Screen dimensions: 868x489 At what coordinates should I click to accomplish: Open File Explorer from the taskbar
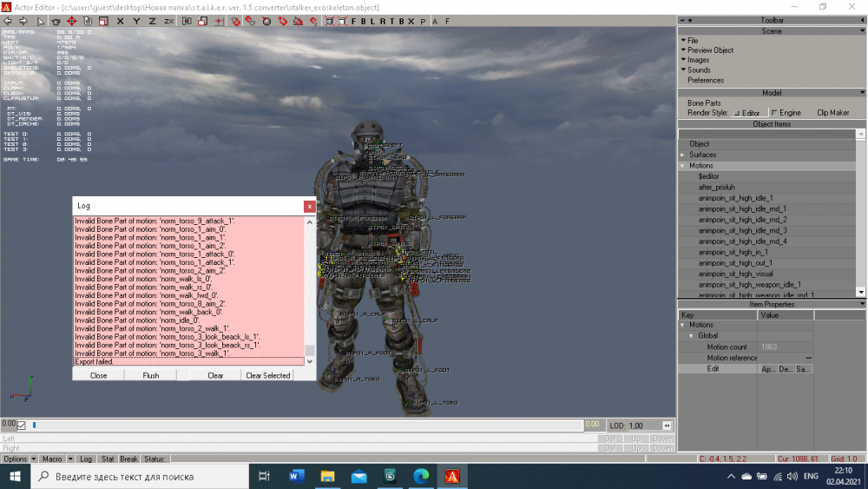[x=328, y=476]
